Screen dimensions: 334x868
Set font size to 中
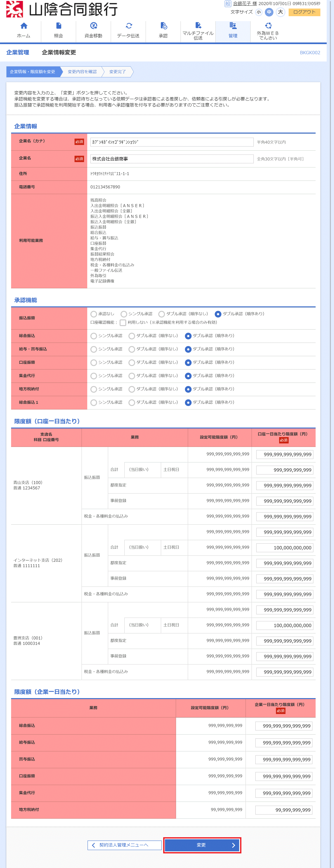coord(269,12)
